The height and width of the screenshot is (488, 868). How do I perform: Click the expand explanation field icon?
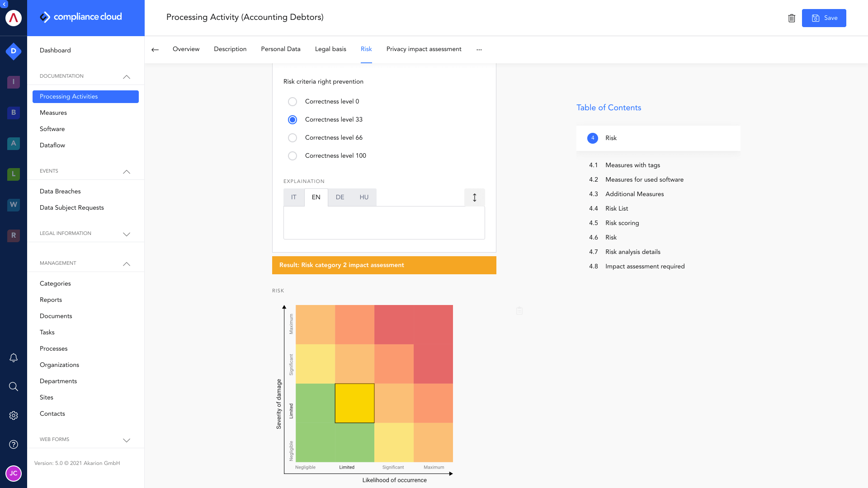click(474, 197)
